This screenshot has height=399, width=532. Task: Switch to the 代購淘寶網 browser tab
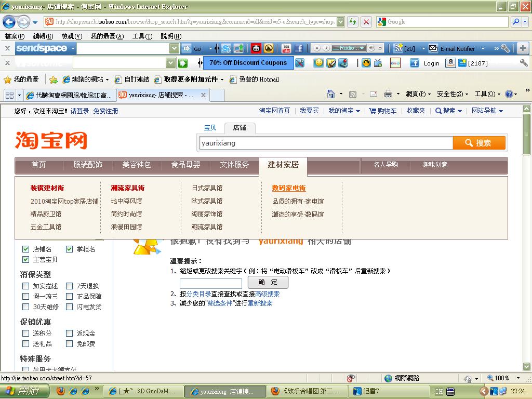tap(70, 96)
